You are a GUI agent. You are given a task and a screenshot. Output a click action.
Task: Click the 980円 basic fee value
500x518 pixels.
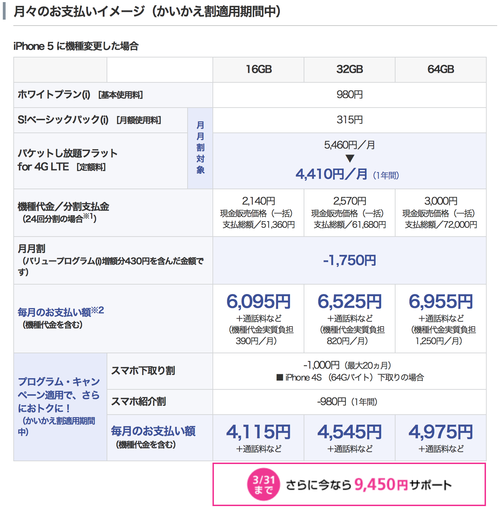click(349, 95)
